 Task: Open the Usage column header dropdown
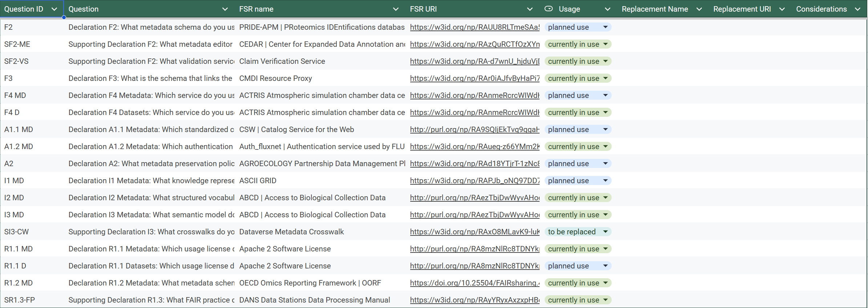coord(607,9)
